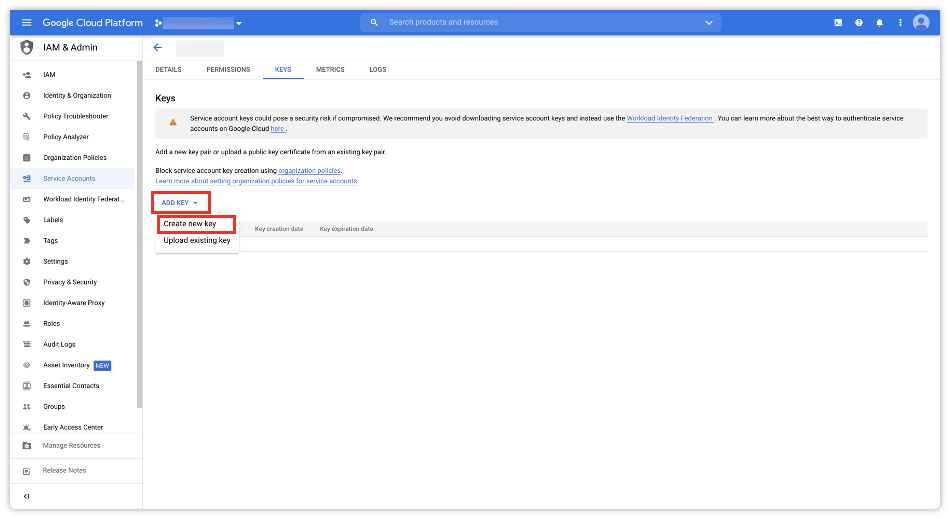Switch to the Logs tab
The height and width of the screenshot is (519, 950).
click(x=377, y=70)
